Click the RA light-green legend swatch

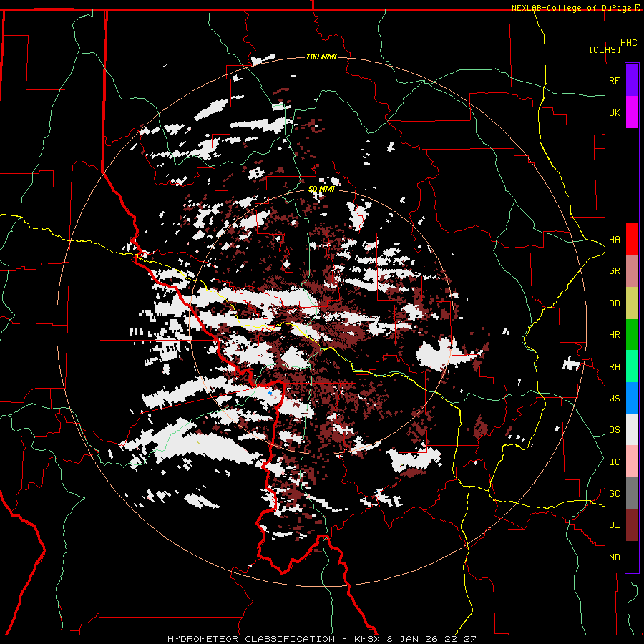click(x=632, y=366)
